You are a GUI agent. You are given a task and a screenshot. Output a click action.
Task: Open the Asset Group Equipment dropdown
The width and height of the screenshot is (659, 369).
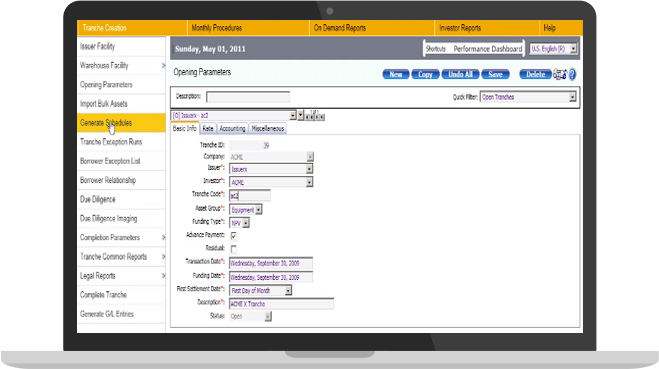tap(246, 210)
